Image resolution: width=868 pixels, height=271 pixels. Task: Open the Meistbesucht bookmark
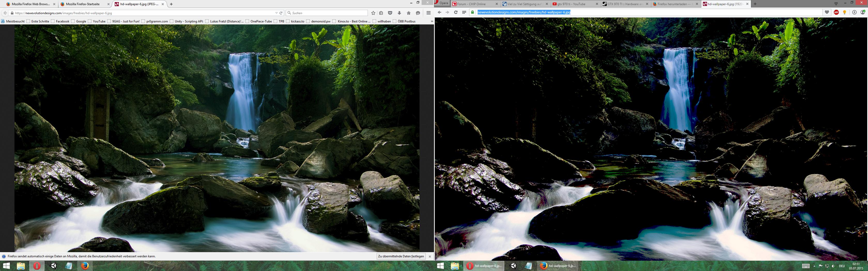(13, 21)
